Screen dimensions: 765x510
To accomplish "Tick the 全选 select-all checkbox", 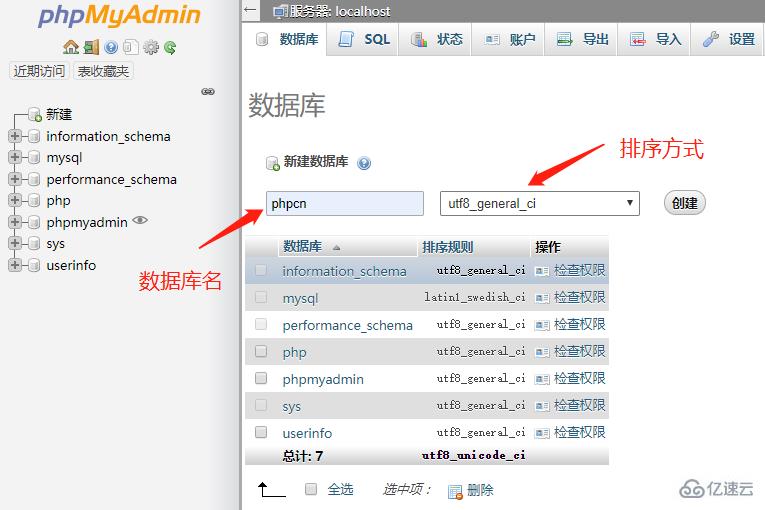I will [311, 489].
